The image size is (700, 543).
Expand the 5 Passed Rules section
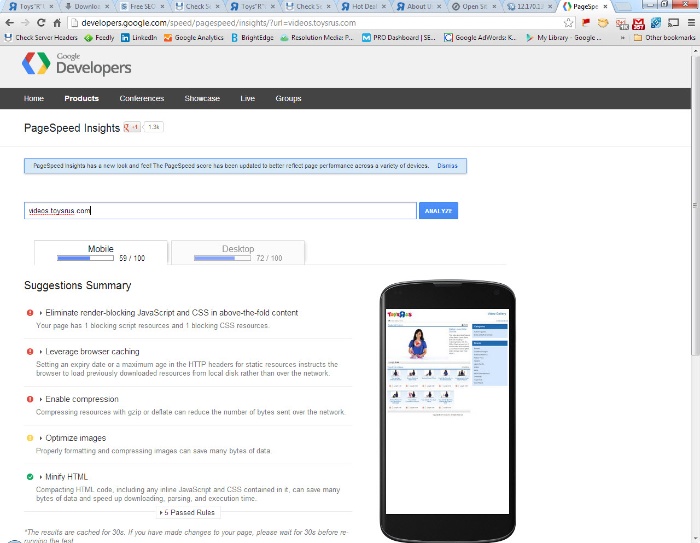187,512
